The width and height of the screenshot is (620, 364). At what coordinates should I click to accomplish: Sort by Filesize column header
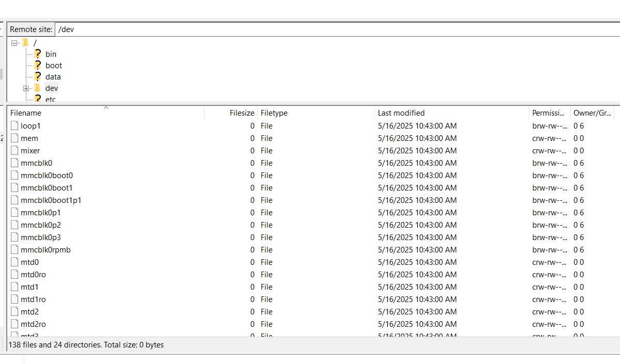[231, 113]
